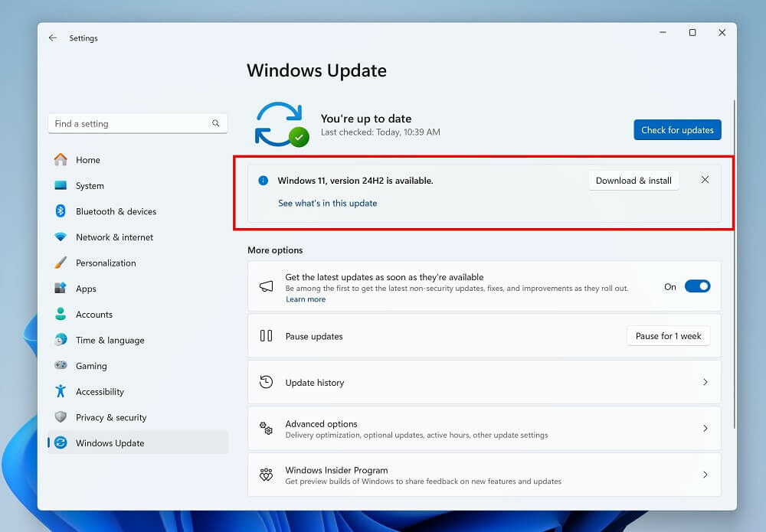Click the Apps icon in sidebar
The height and width of the screenshot is (532, 766).
pyautogui.click(x=61, y=288)
